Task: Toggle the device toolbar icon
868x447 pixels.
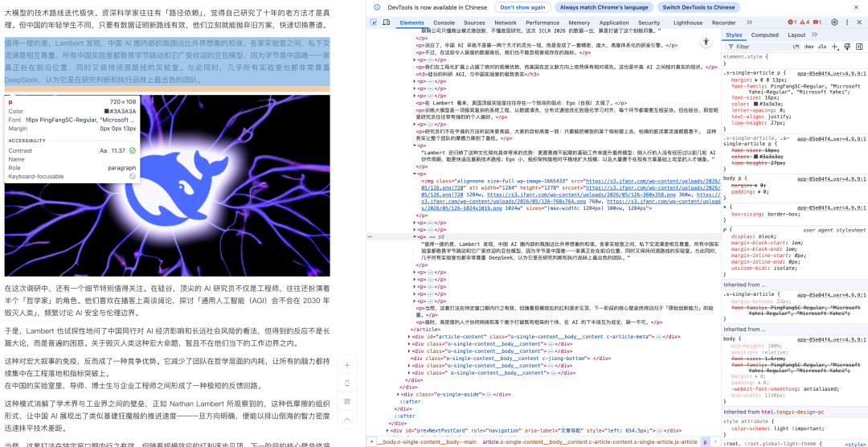Action: click(x=385, y=23)
